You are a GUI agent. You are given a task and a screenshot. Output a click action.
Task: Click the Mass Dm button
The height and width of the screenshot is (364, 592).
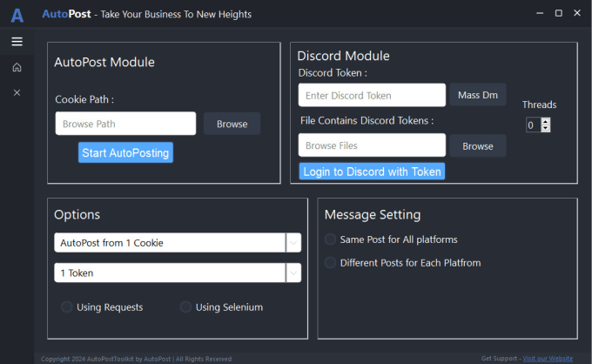coord(478,95)
